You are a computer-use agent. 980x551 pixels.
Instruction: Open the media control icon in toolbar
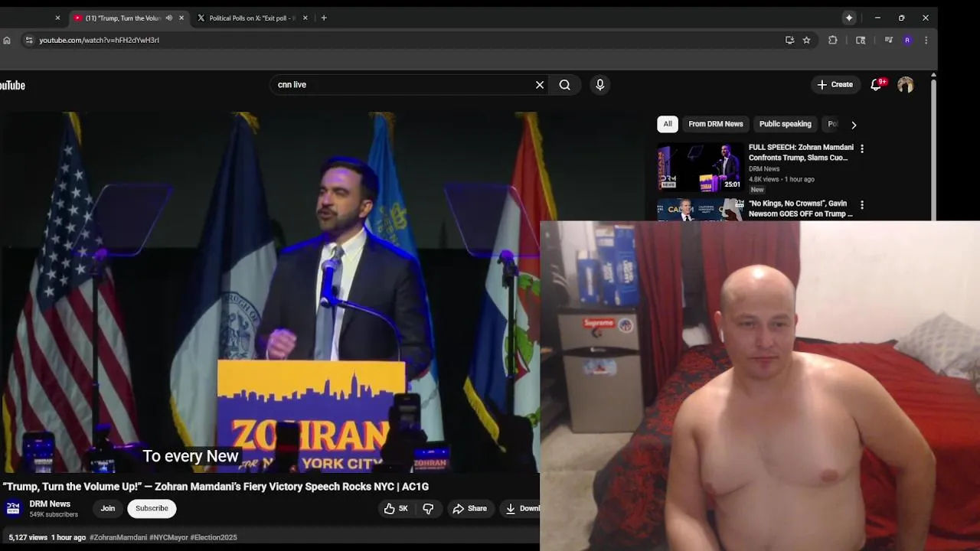point(888,40)
